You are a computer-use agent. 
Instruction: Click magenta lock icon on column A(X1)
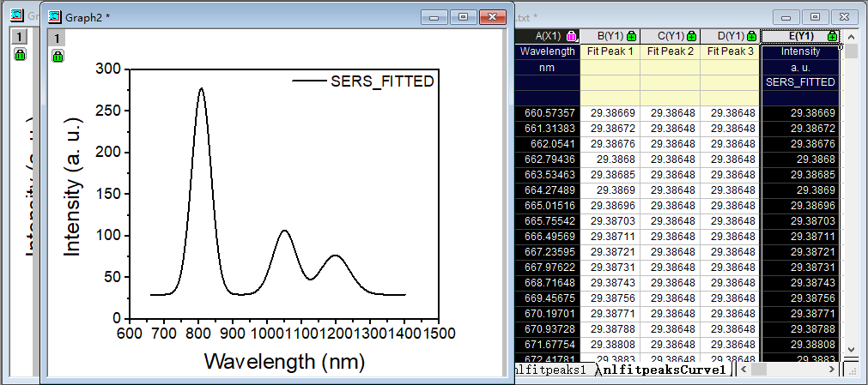point(572,37)
